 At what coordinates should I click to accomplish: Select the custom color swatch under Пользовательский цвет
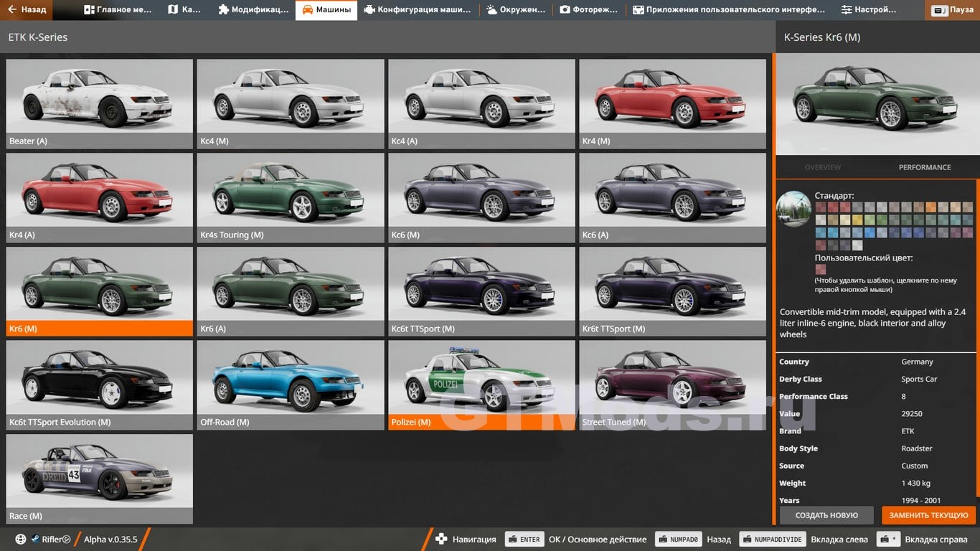821,270
